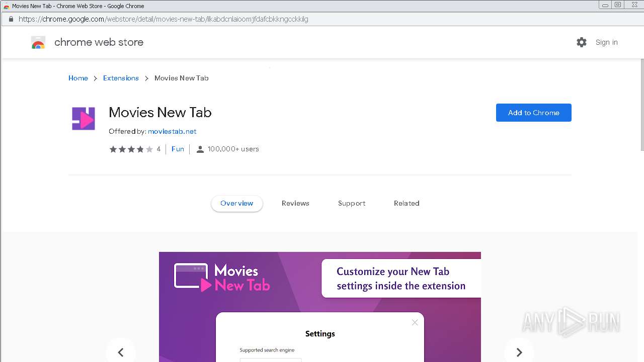The width and height of the screenshot is (644, 362).
Task: Click the "100,000+ users" text
Action: click(x=233, y=149)
